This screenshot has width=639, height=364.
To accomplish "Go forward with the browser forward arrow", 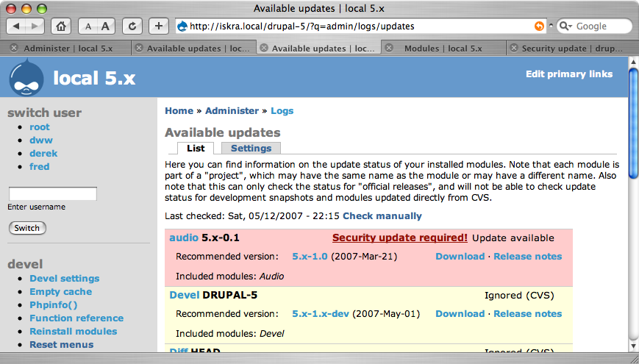I will coord(35,26).
